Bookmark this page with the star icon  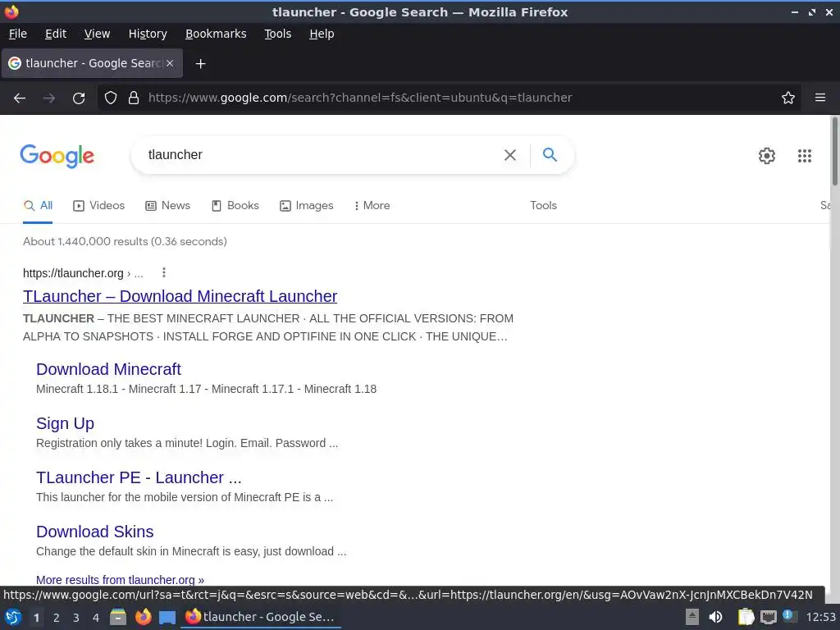click(788, 98)
